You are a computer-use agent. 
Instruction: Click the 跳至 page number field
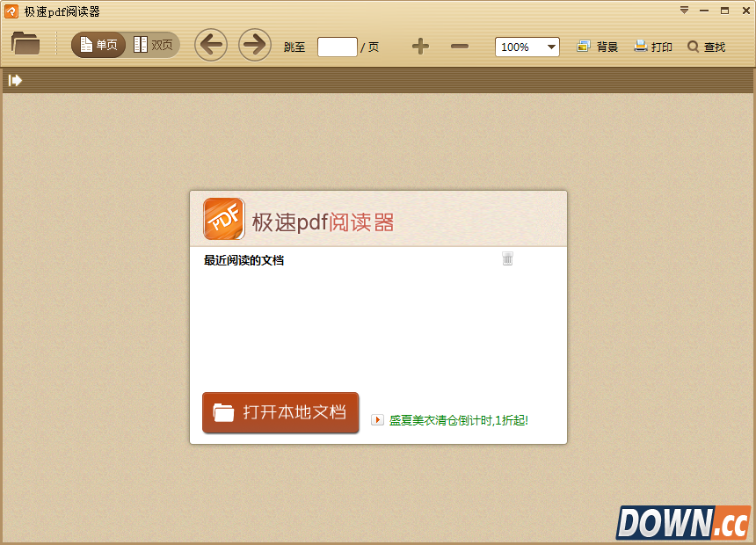tap(337, 47)
